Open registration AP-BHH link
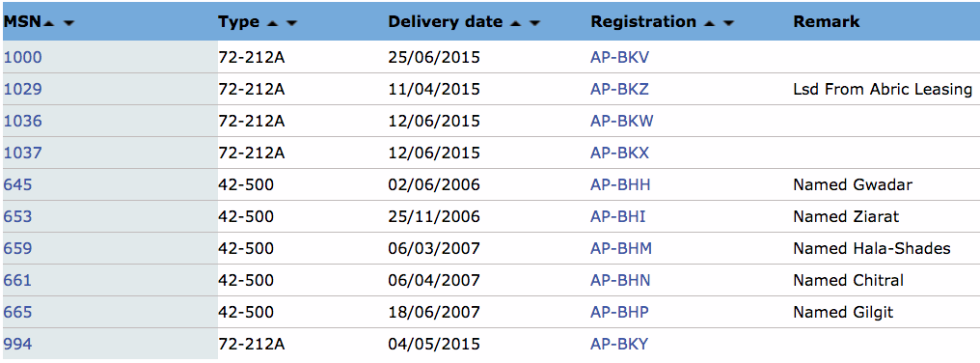980x363 pixels. (x=620, y=185)
